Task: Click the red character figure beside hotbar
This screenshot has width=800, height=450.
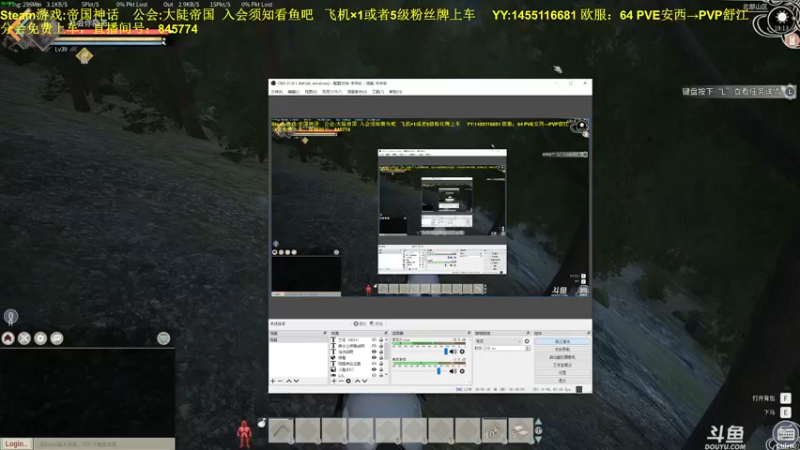Action: tap(244, 434)
